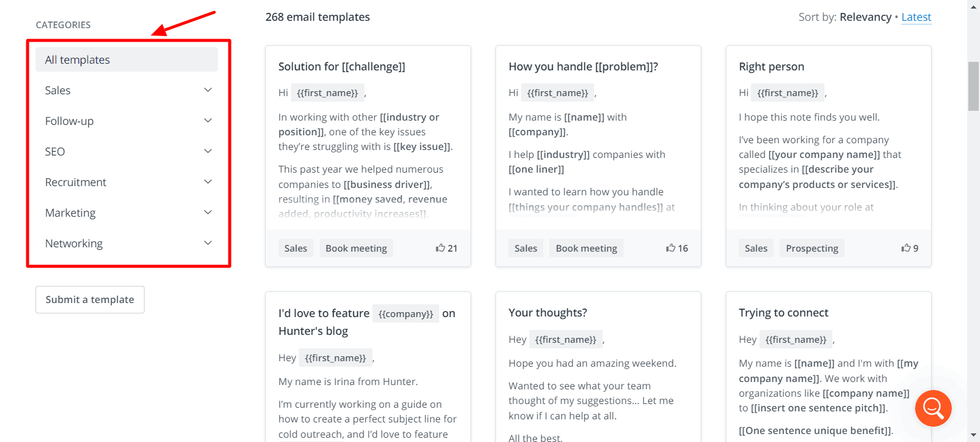980x442 pixels.
Task: Click thumbs-up on Solution for challenge template
Action: [x=441, y=248]
